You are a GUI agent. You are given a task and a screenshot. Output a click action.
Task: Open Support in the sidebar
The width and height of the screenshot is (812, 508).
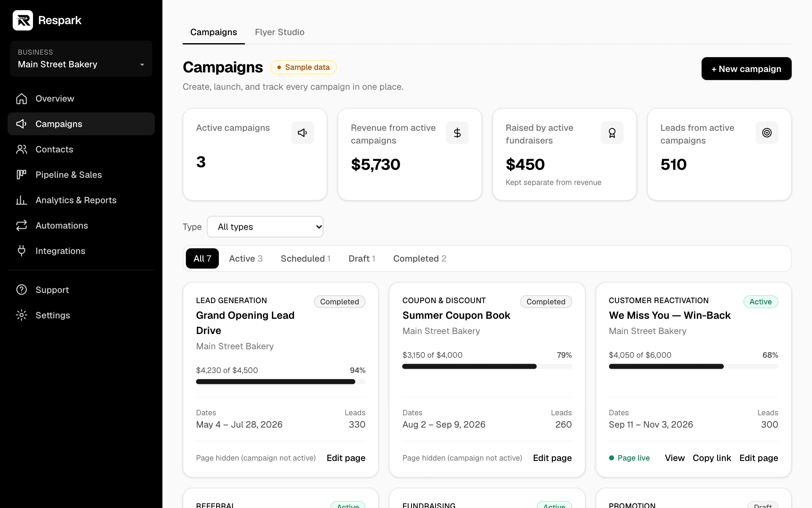tap(81, 290)
